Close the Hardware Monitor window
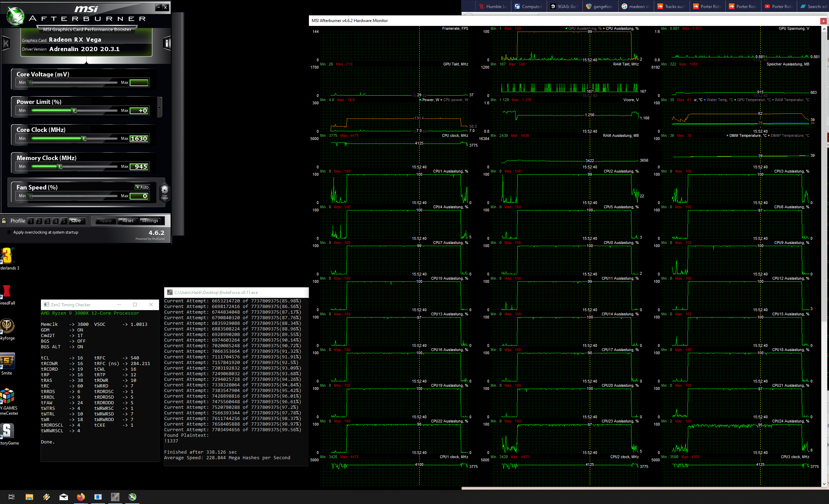This screenshot has width=829, height=504. pyautogui.click(x=823, y=21)
